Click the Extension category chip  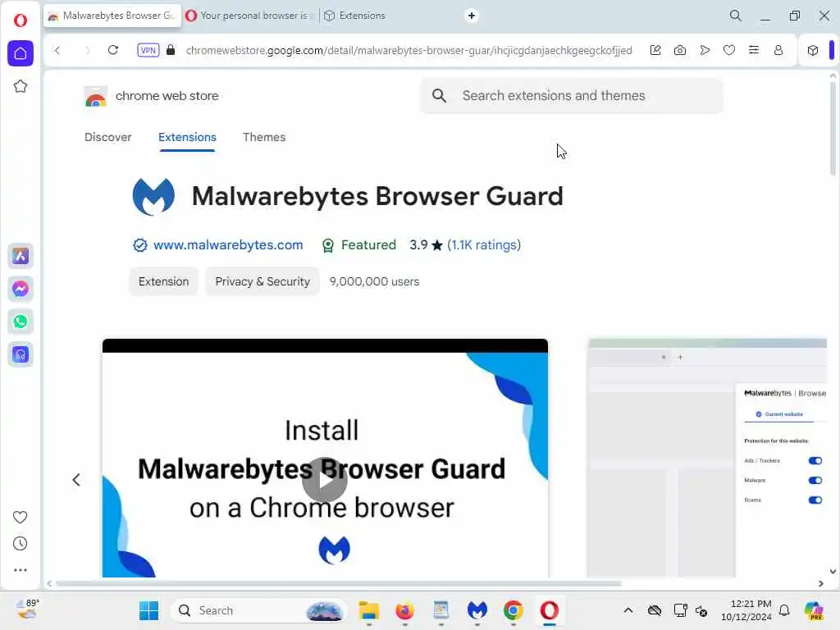[163, 282]
